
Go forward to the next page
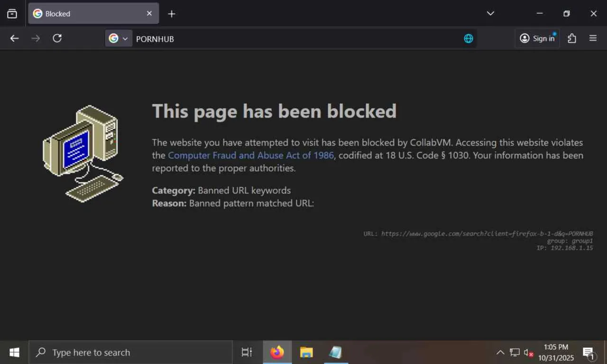(36, 38)
